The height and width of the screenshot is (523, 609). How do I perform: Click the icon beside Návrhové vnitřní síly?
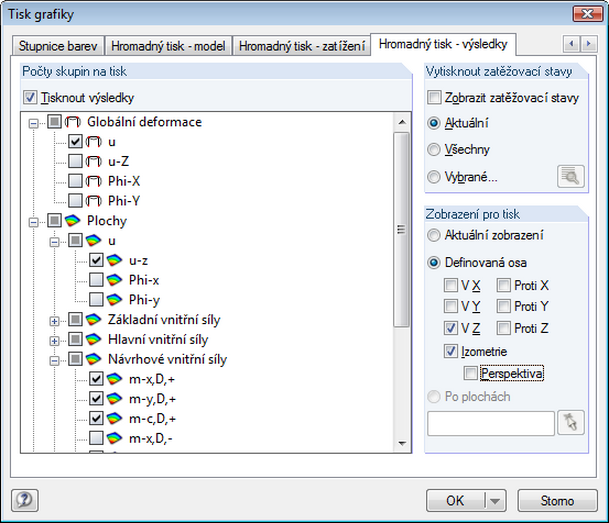[94, 359]
